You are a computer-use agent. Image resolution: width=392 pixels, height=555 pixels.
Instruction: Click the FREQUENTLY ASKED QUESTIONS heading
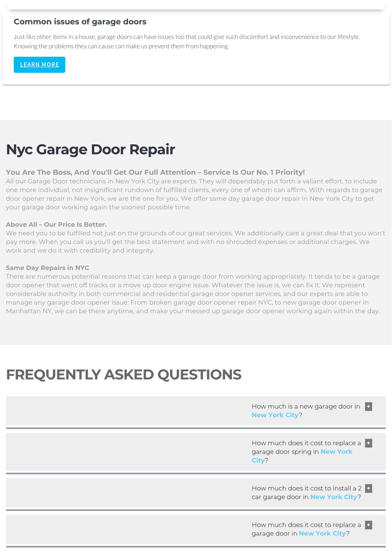click(124, 375)
